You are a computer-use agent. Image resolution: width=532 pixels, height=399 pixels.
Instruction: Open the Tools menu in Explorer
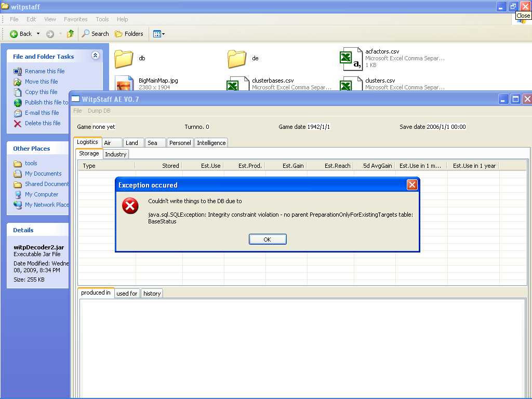click(102, 19)
